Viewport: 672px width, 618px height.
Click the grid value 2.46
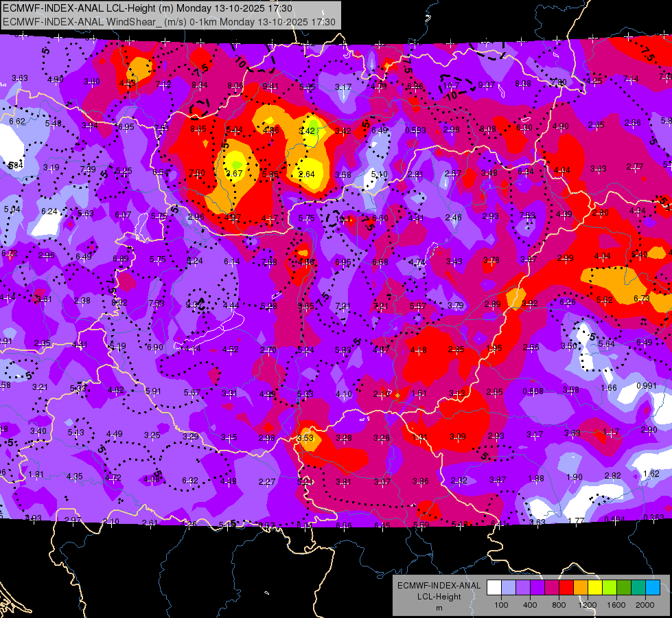(x=454, y=218)
